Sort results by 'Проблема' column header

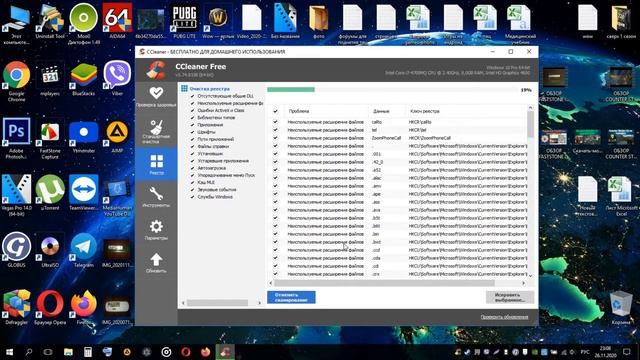325,111
